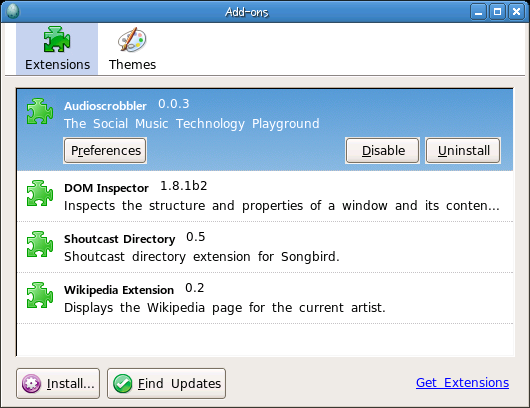This screenshot has height=408, width=530.
Task: Click the Wikipedia Extension version 0.2
Action: [195, 288]
